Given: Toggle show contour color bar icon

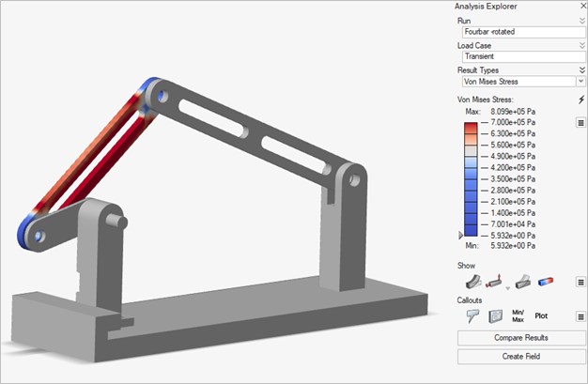Looking at the screenshot, I should tap(546, 282).
